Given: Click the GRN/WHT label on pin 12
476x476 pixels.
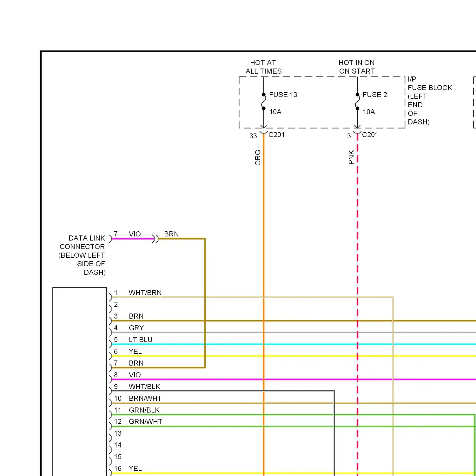Looking at the screenshot, I should 145,421.
